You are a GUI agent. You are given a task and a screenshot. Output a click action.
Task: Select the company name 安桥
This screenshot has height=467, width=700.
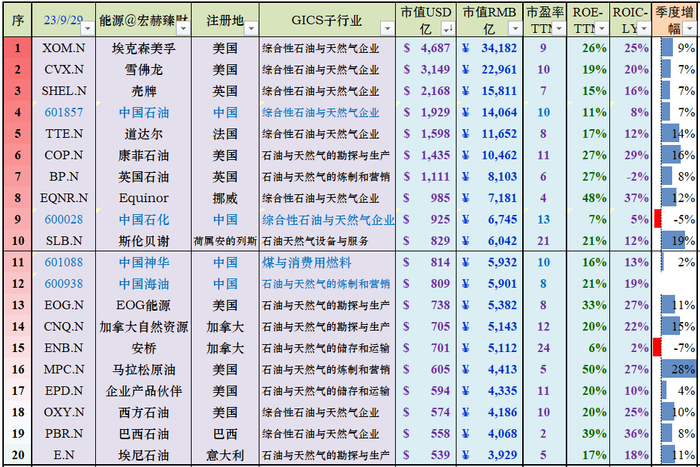click(x=143, y=348)
